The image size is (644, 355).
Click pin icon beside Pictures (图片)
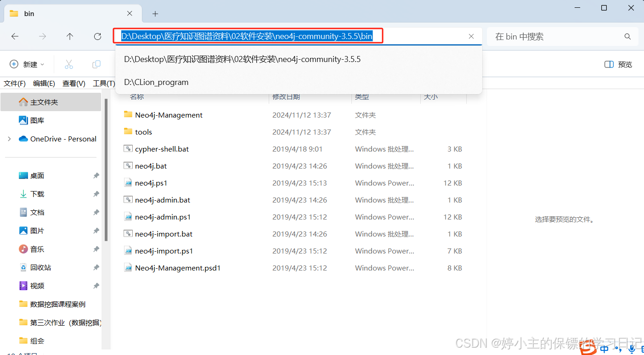pos(96,231)
